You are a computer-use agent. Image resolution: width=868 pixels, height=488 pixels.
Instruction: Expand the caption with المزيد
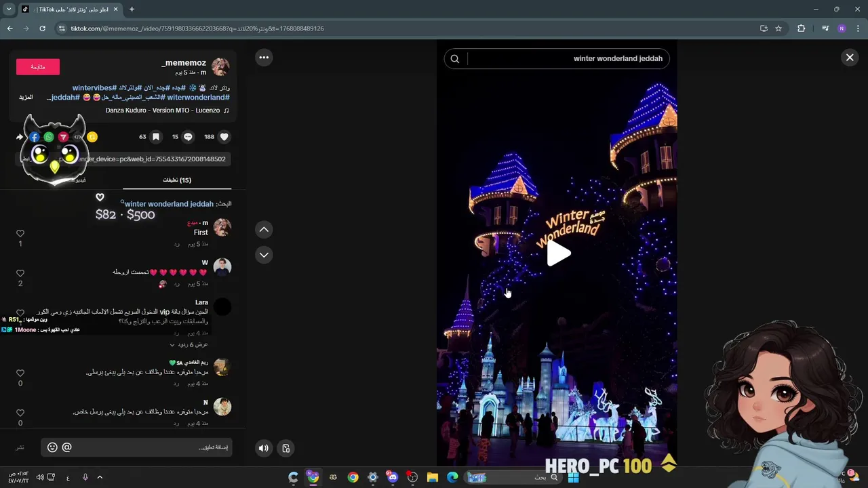pyautogui.click(x=26, y=98)
